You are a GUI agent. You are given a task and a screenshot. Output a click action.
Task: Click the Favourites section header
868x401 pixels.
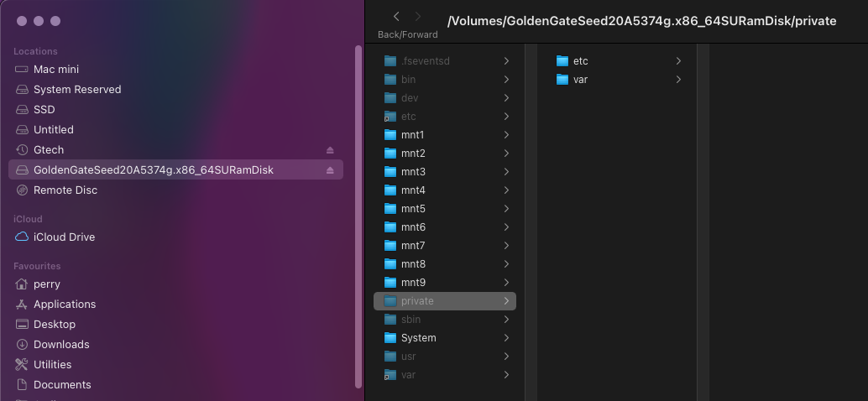(37, 266)
